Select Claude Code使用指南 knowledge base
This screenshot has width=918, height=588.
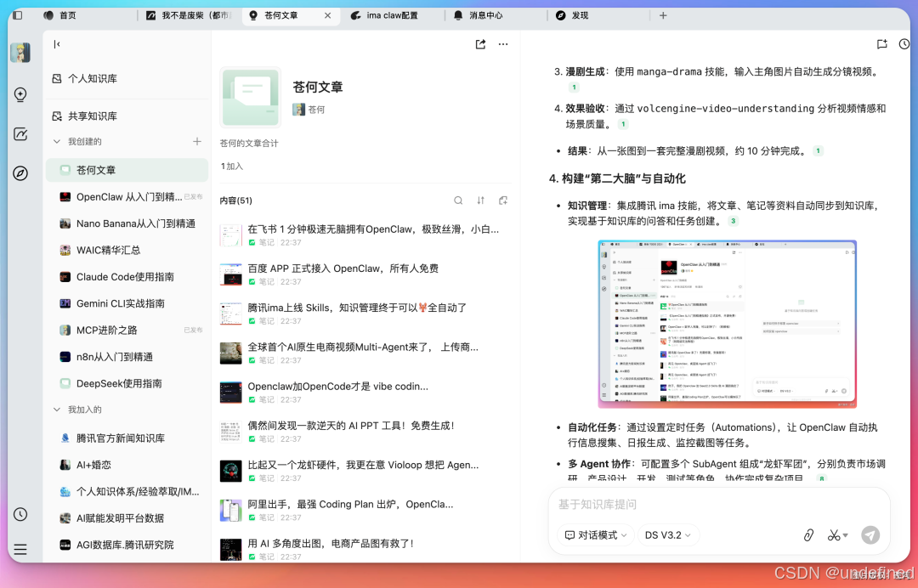point(127,277)
